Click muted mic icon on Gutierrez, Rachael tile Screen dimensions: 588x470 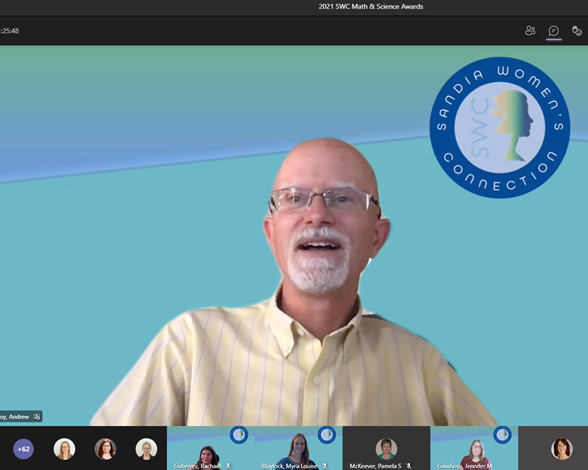pyautogui.click(x=228, y=465)
